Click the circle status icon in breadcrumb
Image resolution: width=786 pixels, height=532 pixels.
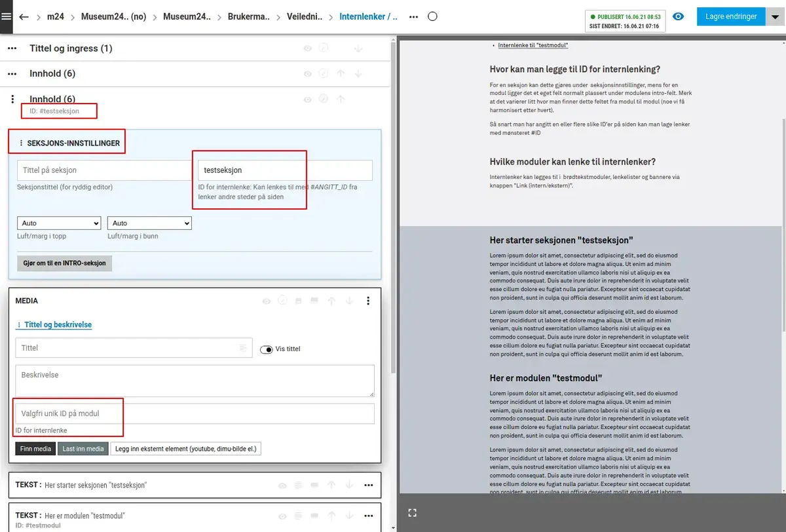point(432,16)
